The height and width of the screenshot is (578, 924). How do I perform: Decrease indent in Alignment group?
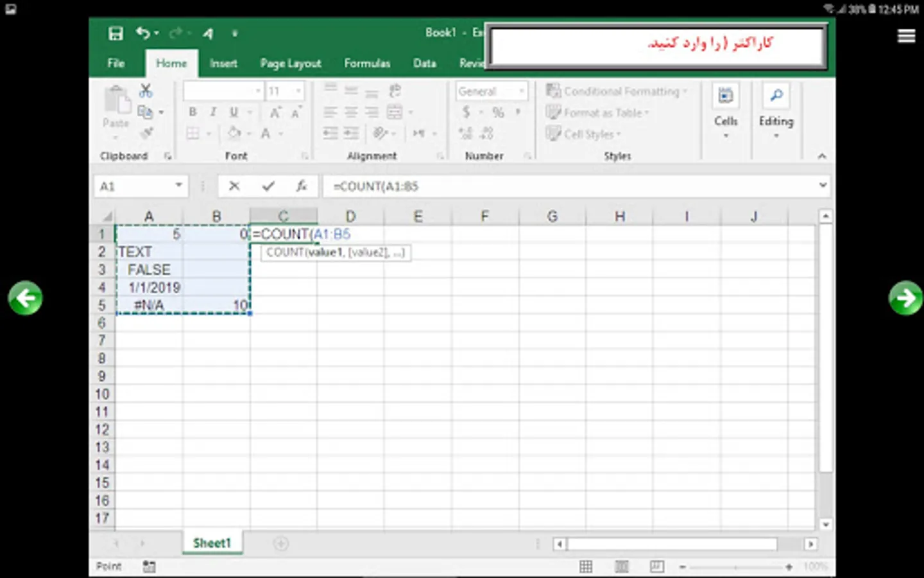click(330, 133)
